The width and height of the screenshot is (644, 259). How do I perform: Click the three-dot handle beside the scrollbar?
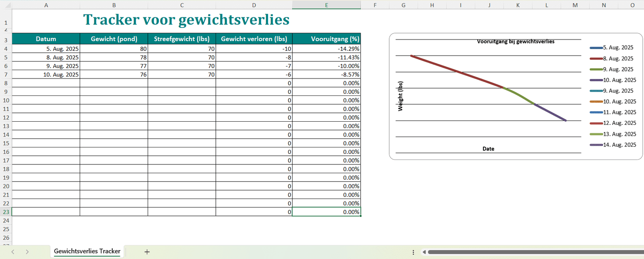pyautogui.click(x=413, y=252)
